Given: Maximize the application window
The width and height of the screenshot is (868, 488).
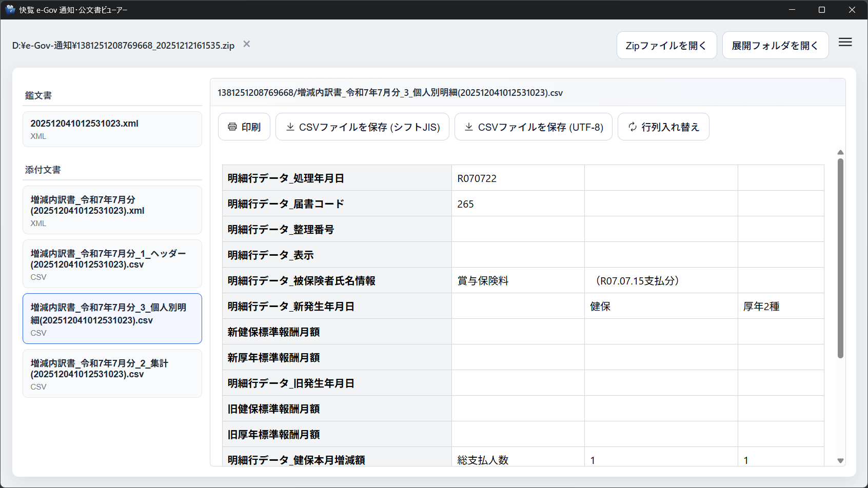Looking at the screenshot, I should click(x=822, y=10).
